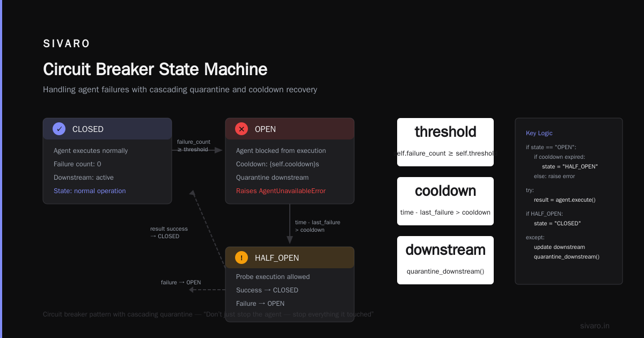Click the dashed arrowhead beside failure → OPEN

point(192,290)
